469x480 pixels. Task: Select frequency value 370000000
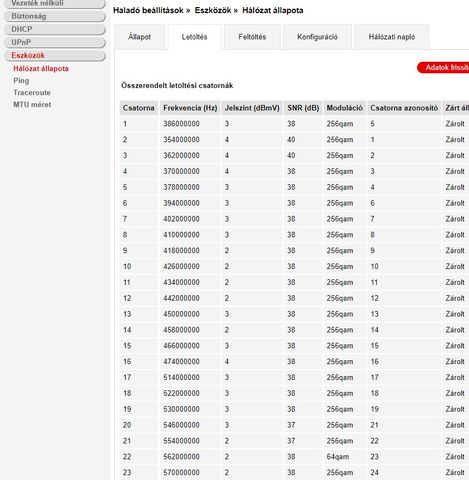[181, 171]
